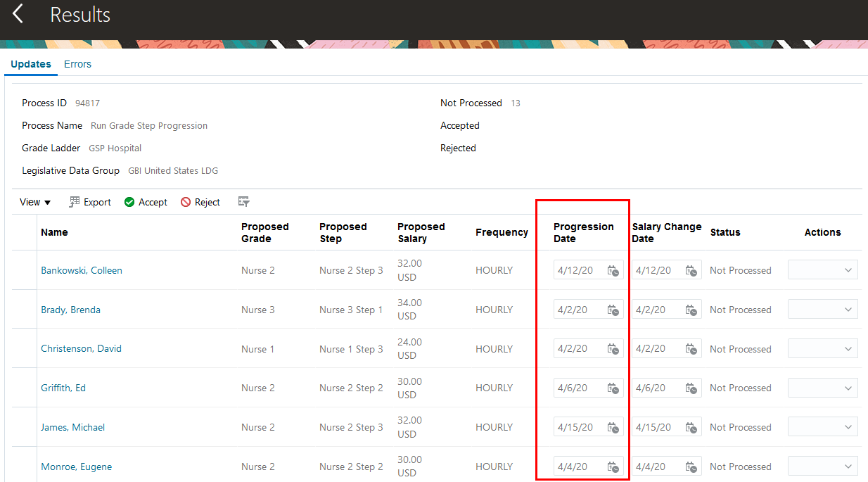Open Salary Change Date calendar for Bankowski, Colleen
Screen dimensions: 868x482
[x=691, y=270]
